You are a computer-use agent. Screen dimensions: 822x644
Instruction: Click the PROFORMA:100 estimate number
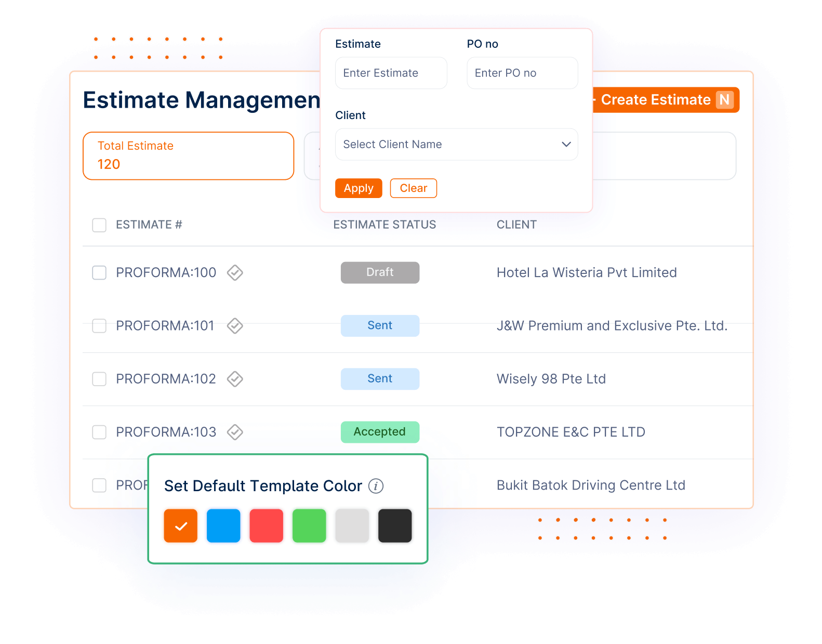[x=166, y=273]
